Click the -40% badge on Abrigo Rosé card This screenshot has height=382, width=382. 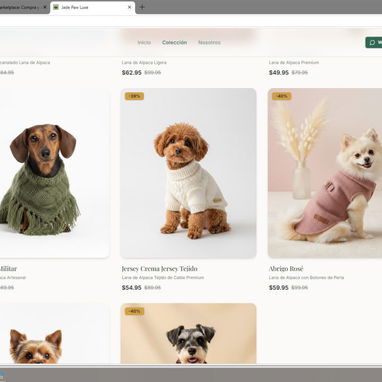(x=282, y=96)
